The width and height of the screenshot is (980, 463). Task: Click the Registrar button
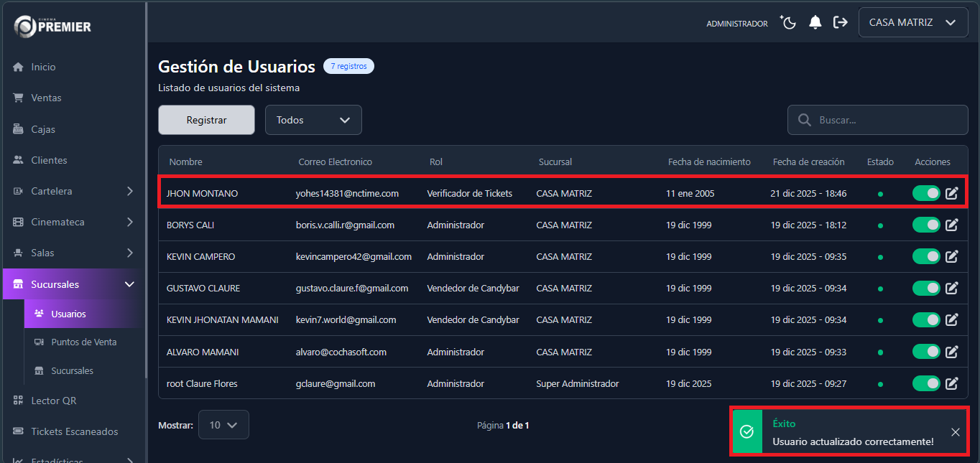[x=206, y=121]
